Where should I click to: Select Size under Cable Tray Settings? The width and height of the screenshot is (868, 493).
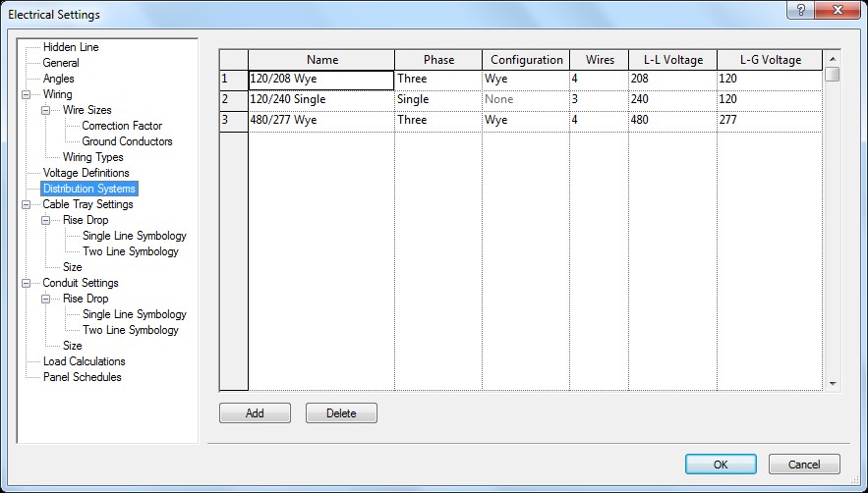pos(72,267)
